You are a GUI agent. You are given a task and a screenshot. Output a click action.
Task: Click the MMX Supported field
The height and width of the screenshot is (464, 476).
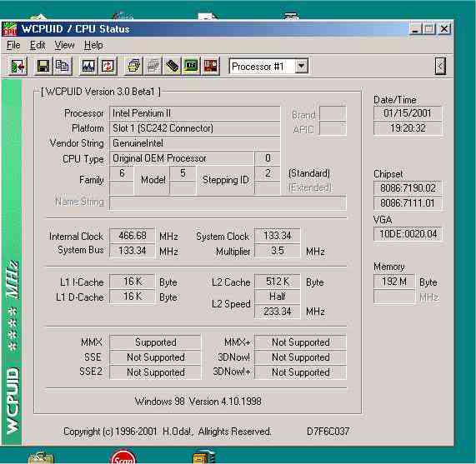(x=155, y=342)
